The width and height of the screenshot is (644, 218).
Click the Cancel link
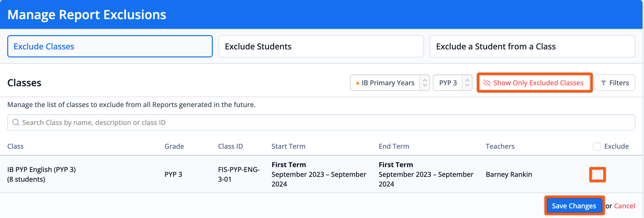coord(624,206)
